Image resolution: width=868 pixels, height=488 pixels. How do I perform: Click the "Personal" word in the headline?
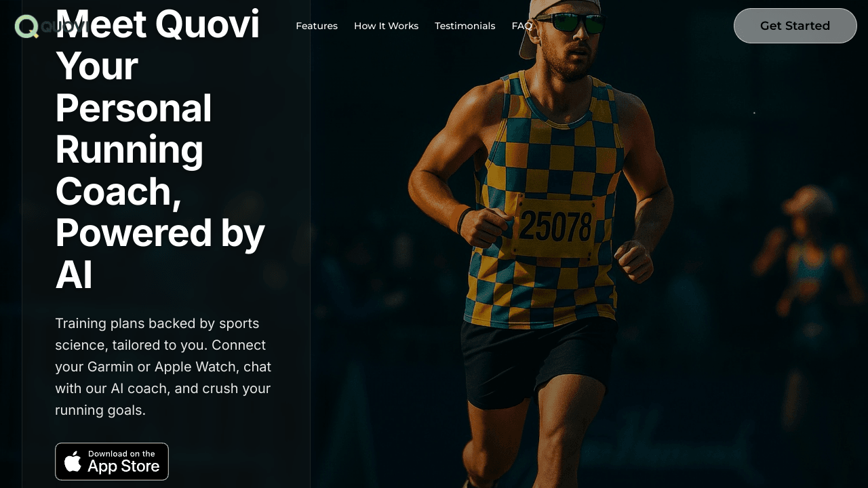134,108
